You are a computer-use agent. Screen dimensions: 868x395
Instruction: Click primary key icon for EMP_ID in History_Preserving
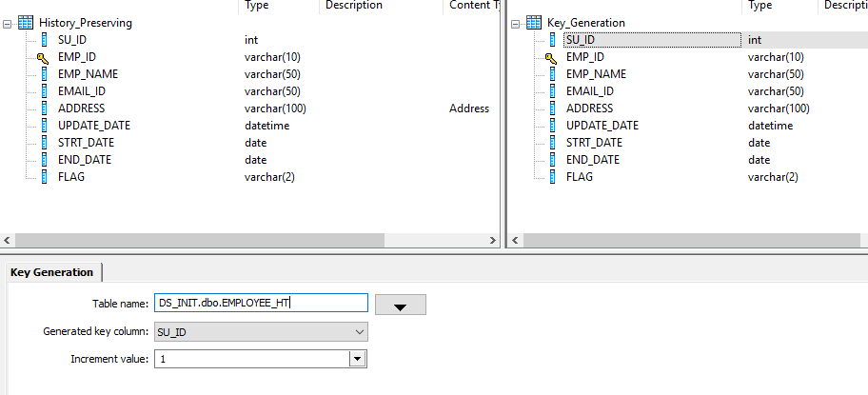pos(43,57)
